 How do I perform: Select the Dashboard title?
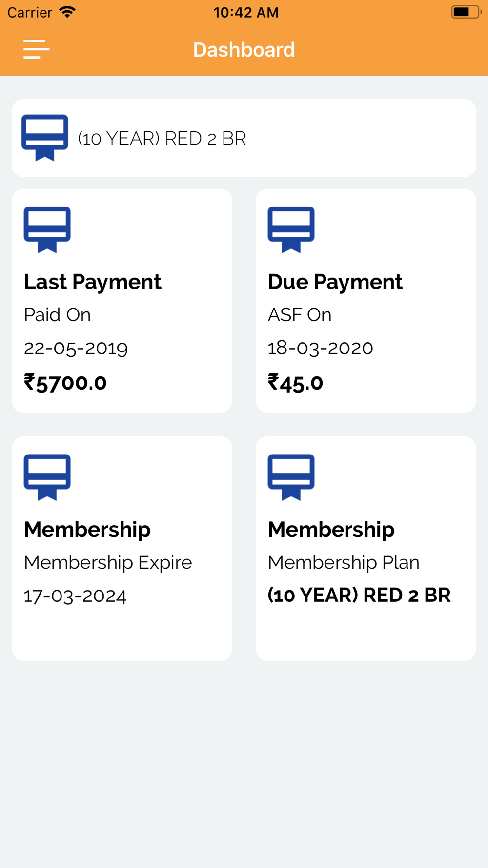point(244,50)
